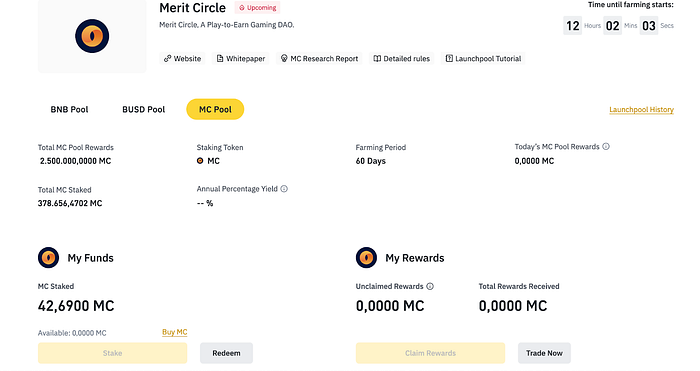Open the Website link
Image resolution: width=700 pixels, height=371 pixels.
[182, 58]
